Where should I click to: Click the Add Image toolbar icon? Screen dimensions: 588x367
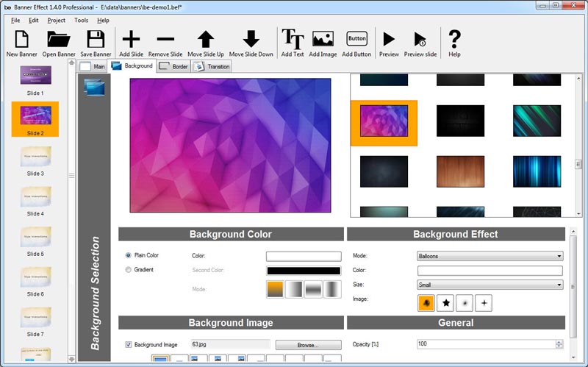click(x=323, y=40)
